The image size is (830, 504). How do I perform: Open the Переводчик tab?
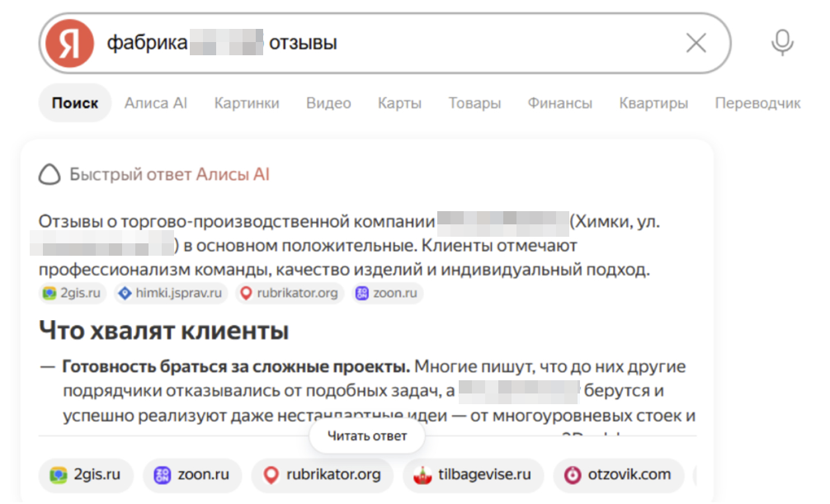[757, 103]
